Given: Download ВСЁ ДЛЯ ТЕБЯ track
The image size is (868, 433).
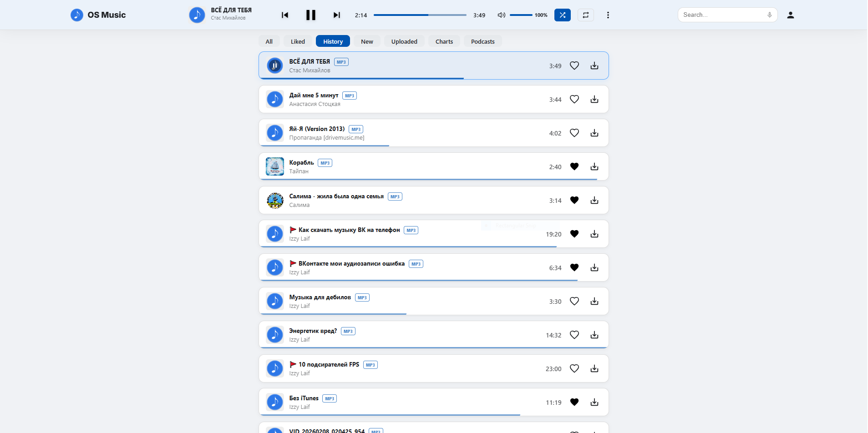Looking at the screenshot, I should [594, 65].
